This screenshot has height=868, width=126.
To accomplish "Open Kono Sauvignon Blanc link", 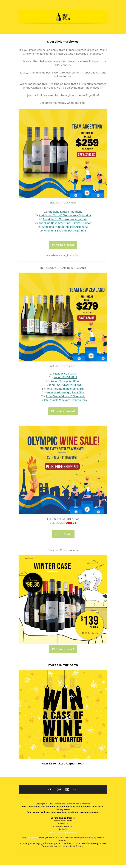I will (65, 381).
